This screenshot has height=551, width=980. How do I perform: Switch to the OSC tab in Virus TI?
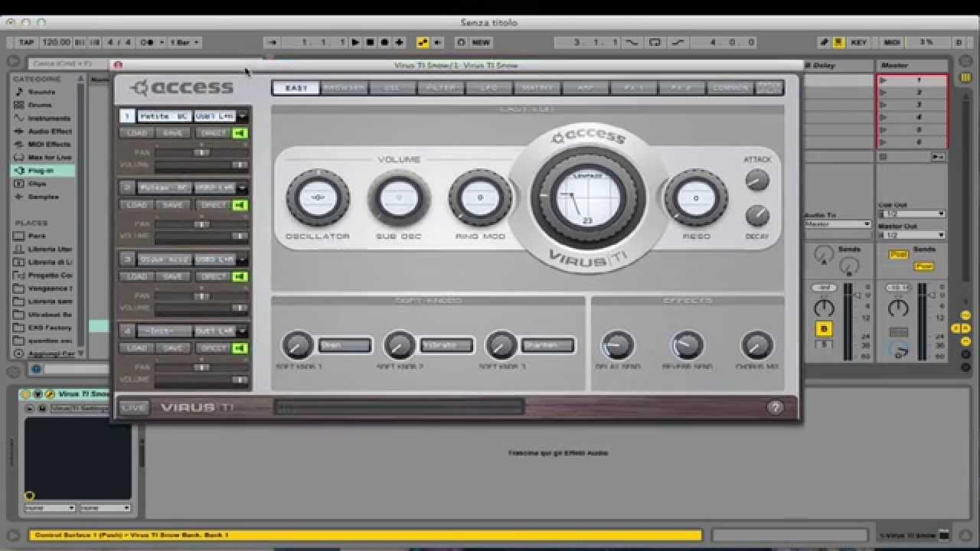[x=393, y=88]
